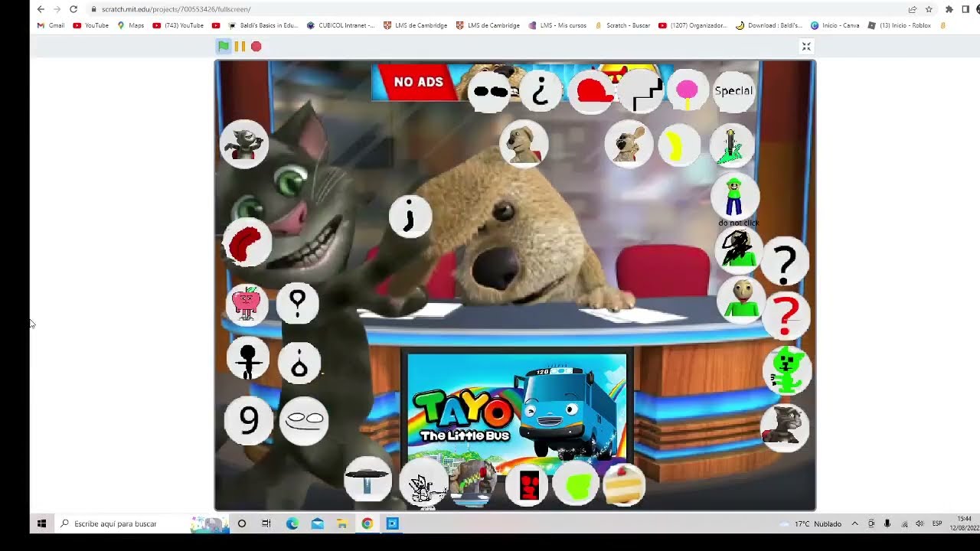Click the red question mark icon
This screenshot has width=980, height=551.
point(786,315)
